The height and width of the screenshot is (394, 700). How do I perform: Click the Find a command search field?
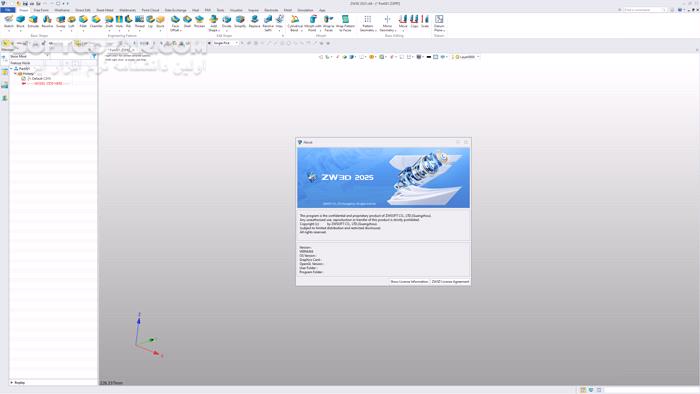(x=644, y=10)
